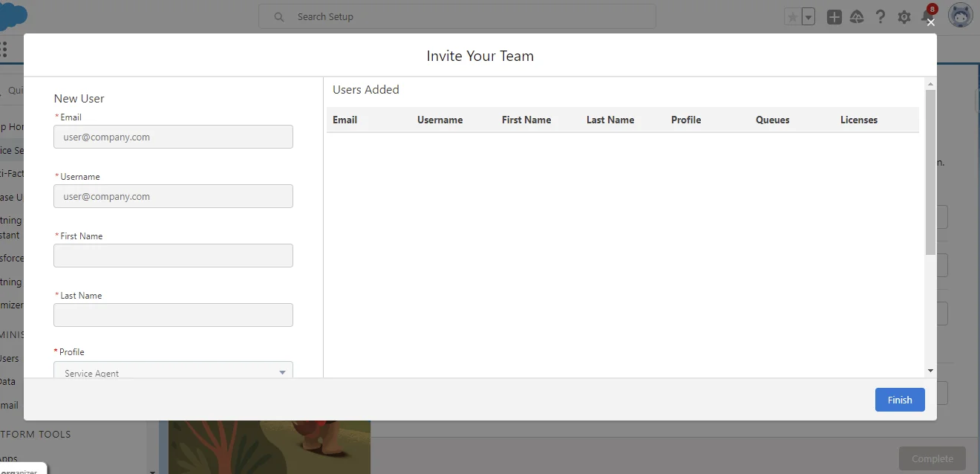Click the Finish button
This screenshot has height=474, width=980.
899,400
